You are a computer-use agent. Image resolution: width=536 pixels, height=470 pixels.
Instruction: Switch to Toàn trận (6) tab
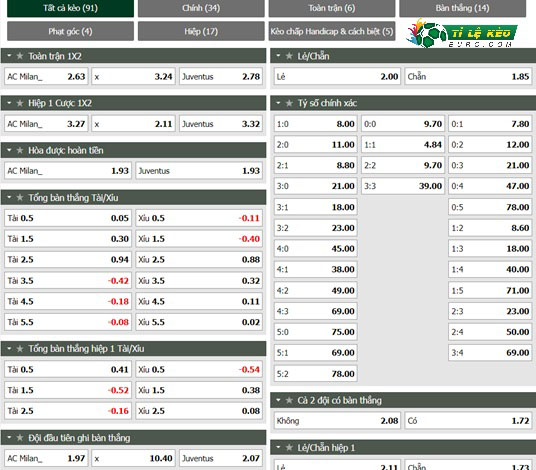332,8
